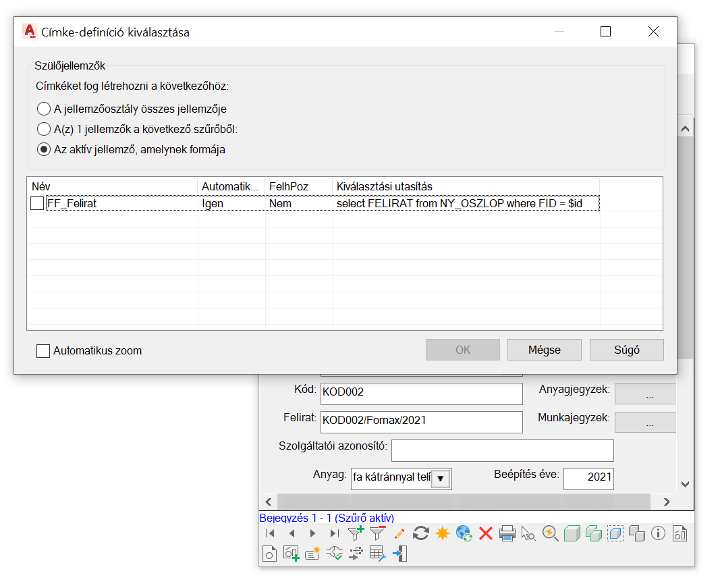This screenshot has height=588, width=720.
Task: Open the Munkajegyzek ellipsis button
Action: [646, 422]
